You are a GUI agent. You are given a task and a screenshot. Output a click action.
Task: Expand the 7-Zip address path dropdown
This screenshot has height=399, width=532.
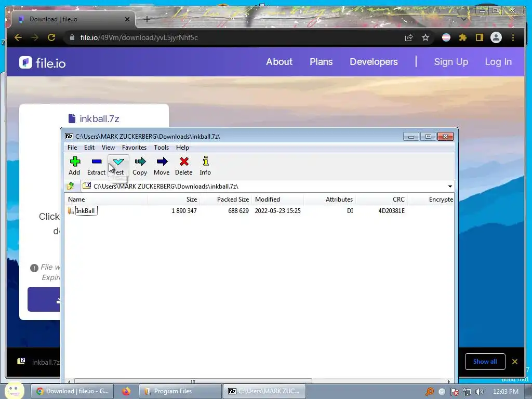450,187
